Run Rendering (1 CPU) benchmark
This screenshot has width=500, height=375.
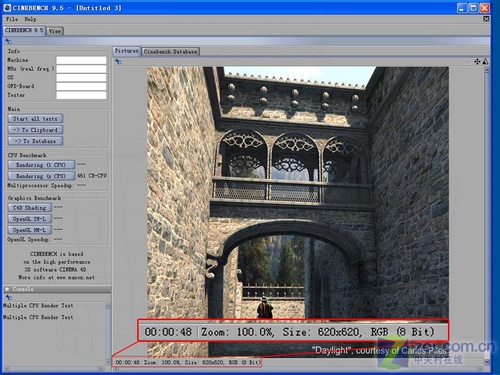click(x=41, y=165)
